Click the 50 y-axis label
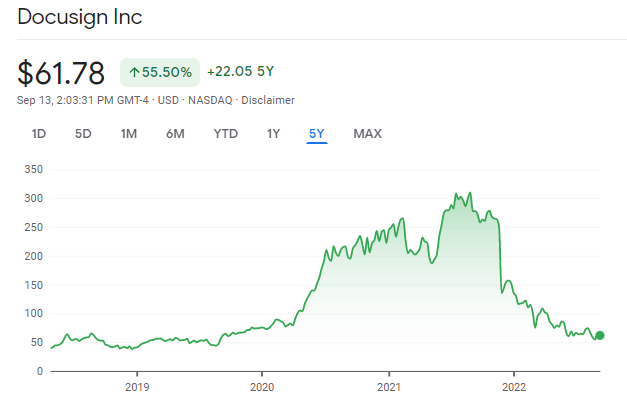627x397 pixels. pyautogui.click(x=36, y=342)
